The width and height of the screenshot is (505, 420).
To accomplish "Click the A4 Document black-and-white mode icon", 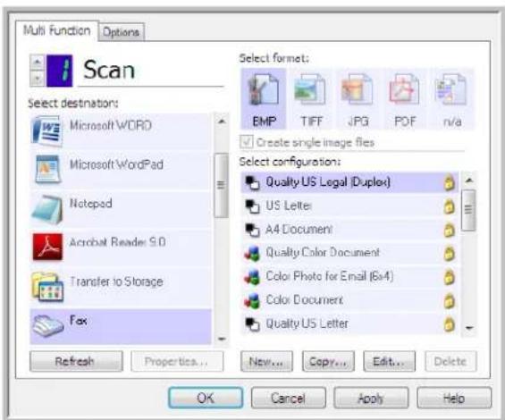I will [252, 230].
